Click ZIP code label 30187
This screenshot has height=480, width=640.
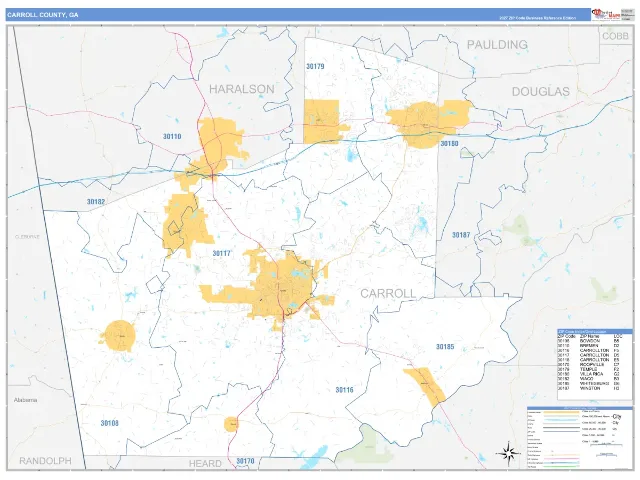pyautogui.click(x=461, y=235)
